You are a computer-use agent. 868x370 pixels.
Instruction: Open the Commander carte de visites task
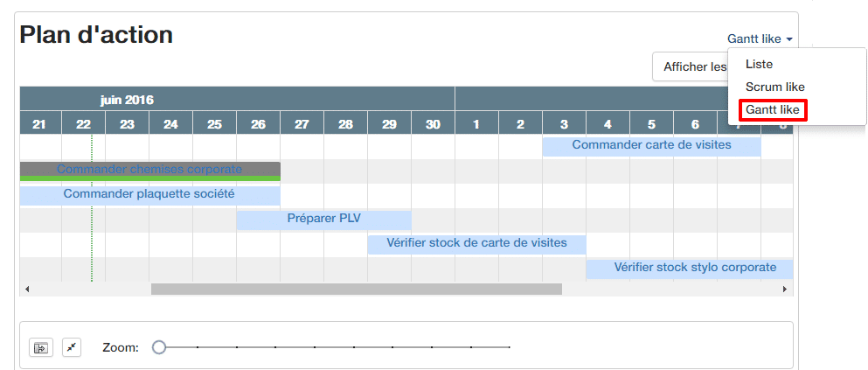pos(651,145)
